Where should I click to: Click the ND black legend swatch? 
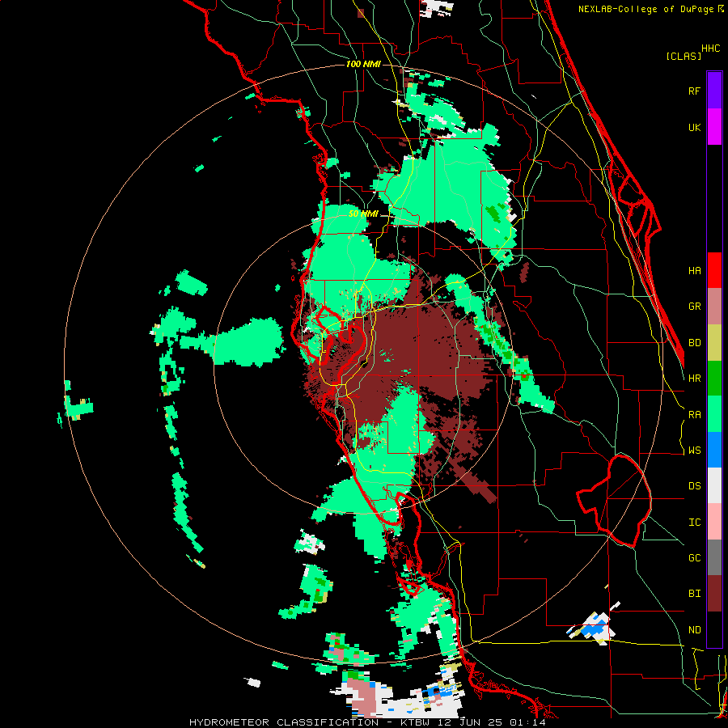[714, 629]
